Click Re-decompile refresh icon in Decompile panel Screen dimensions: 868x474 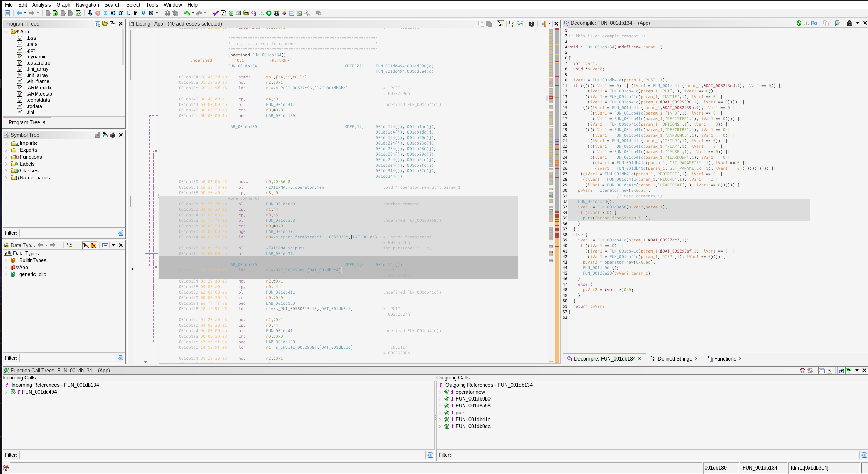point(799,23)
